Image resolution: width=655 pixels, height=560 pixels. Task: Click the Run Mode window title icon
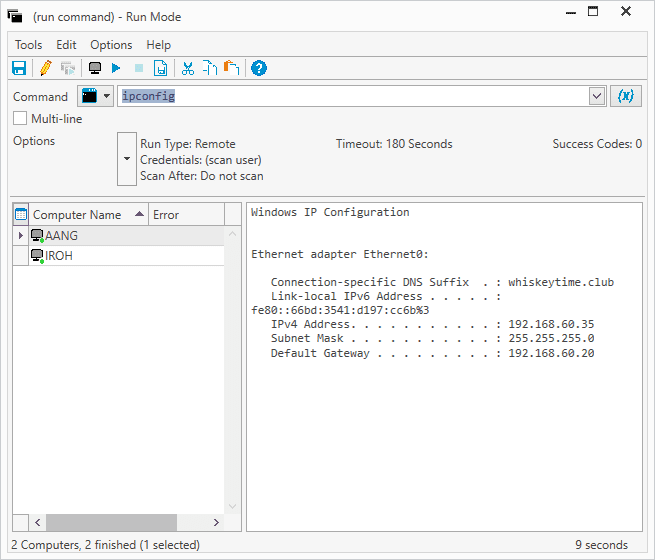tap(15, 16)
